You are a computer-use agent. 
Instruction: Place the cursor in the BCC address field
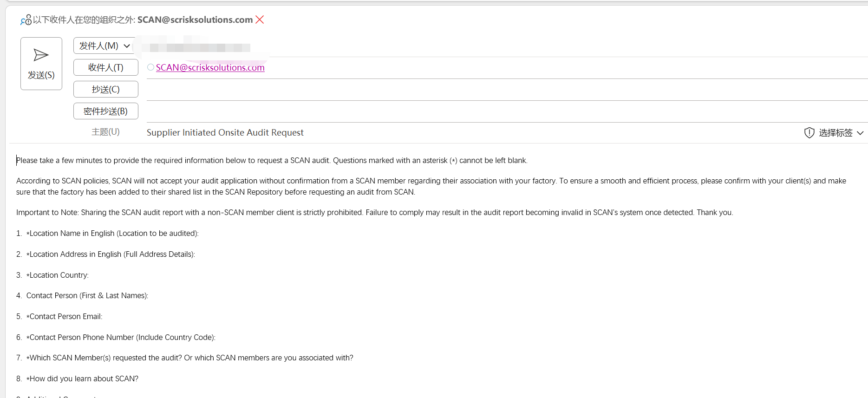click(x=507, y=111)
